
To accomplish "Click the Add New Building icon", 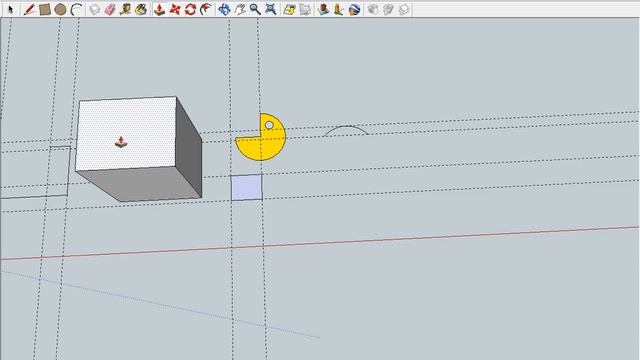I will (x=323, y=9).
